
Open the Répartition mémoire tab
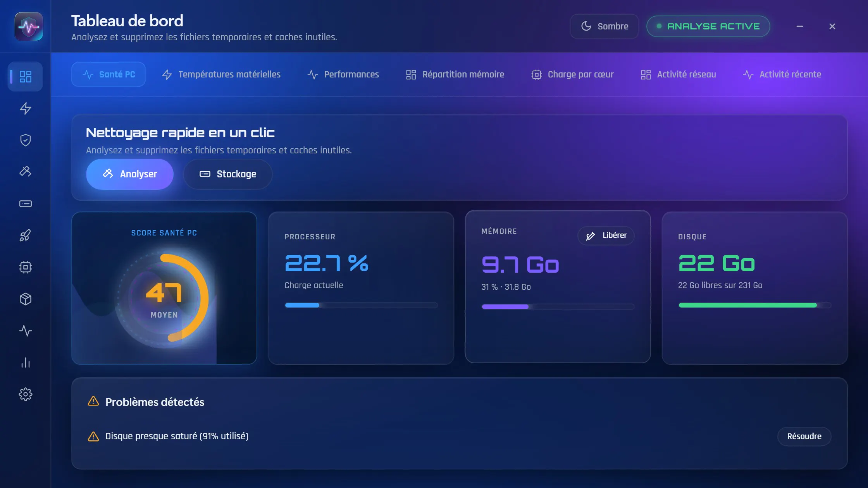(455, 74)
